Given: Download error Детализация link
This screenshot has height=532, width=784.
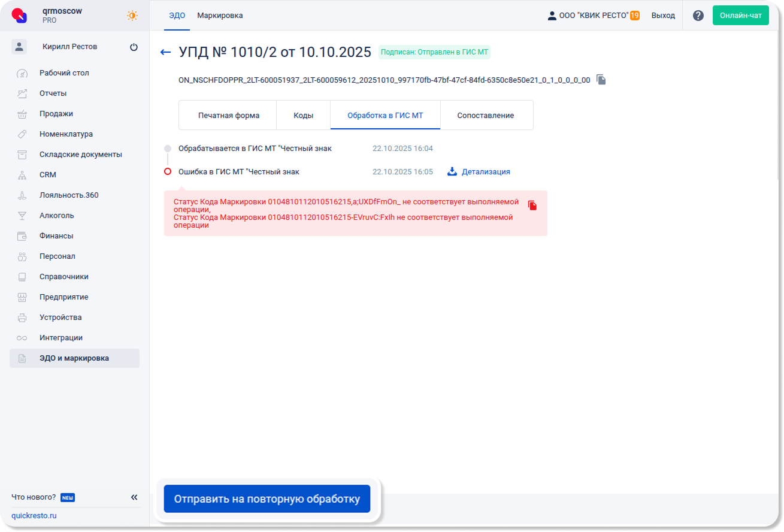Looking at the screenshot, I should tap(479, 172).
